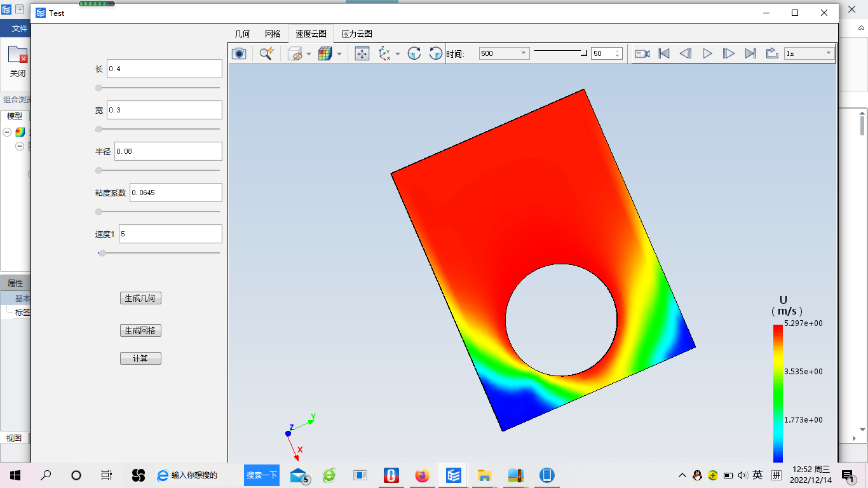Click the 搜索一下 button on the taskbar

pos(262,475)
